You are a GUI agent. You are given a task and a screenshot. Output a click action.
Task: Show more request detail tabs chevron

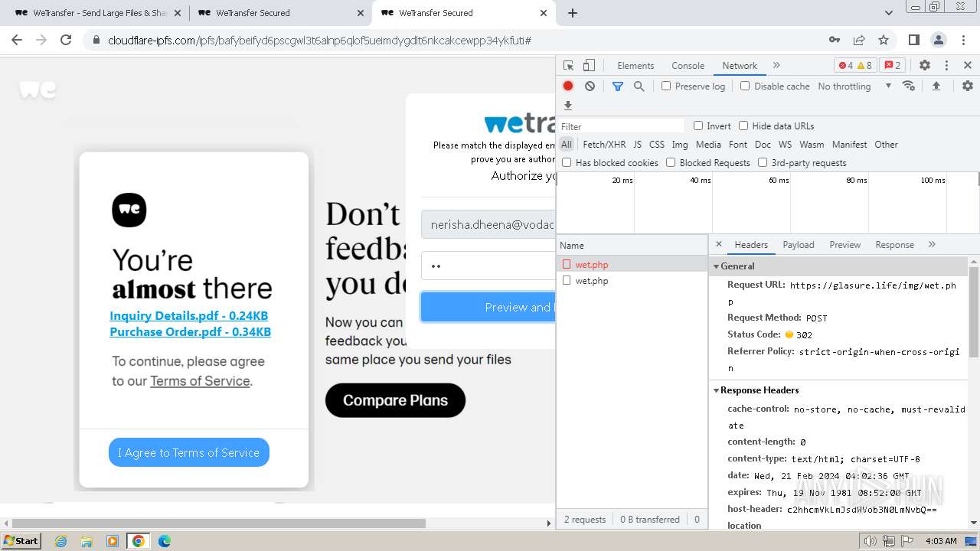[932, 244]
